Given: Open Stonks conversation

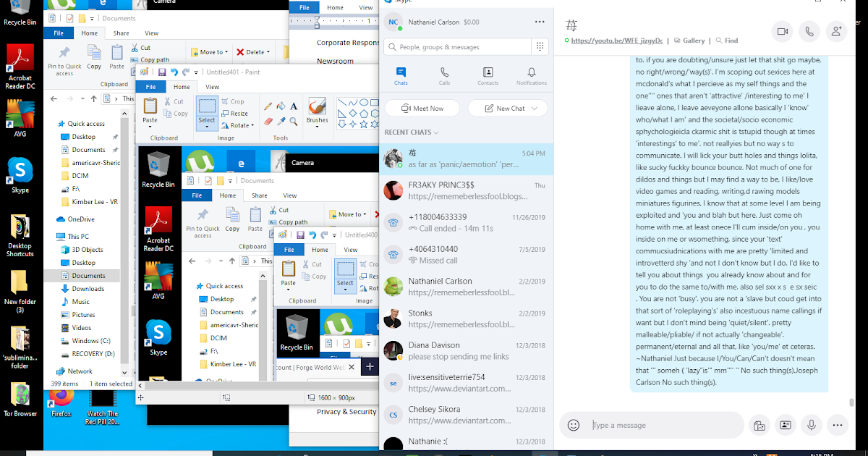Looking at the screenshot, I should [467, 319].
